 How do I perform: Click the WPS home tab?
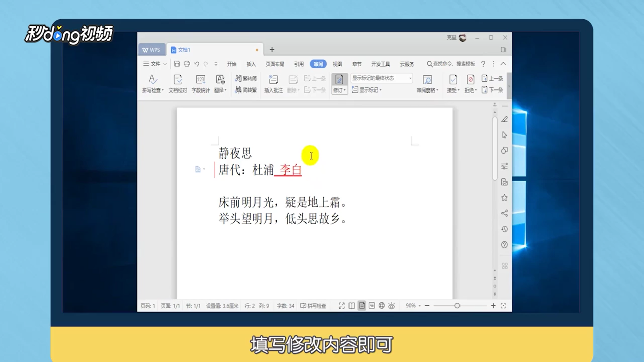[151, 50]
